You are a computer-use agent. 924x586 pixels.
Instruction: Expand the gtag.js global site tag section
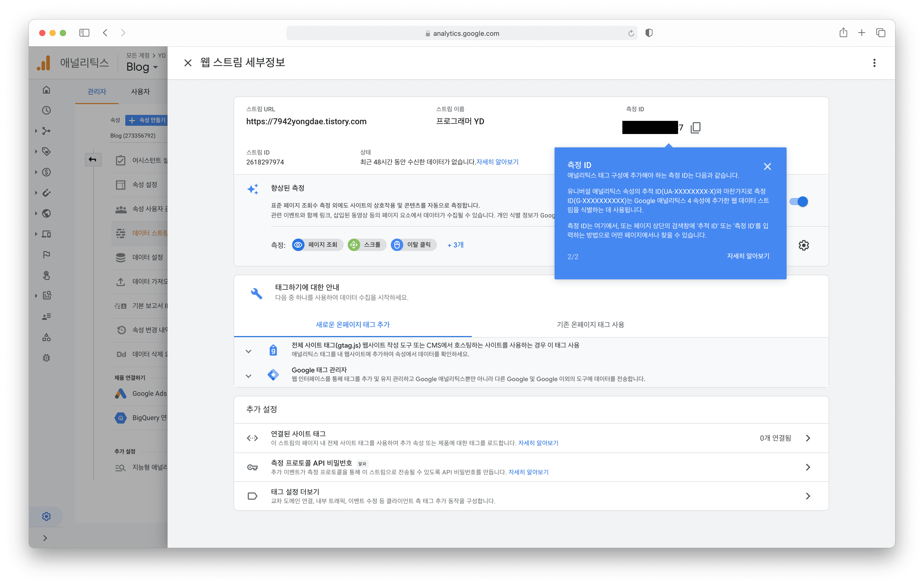248,351
